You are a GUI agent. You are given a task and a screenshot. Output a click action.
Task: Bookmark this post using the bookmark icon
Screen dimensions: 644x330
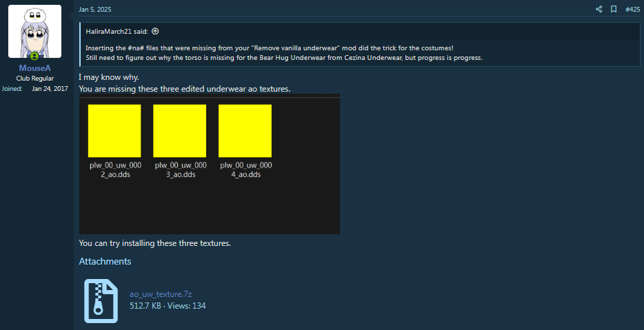point(613,10)
